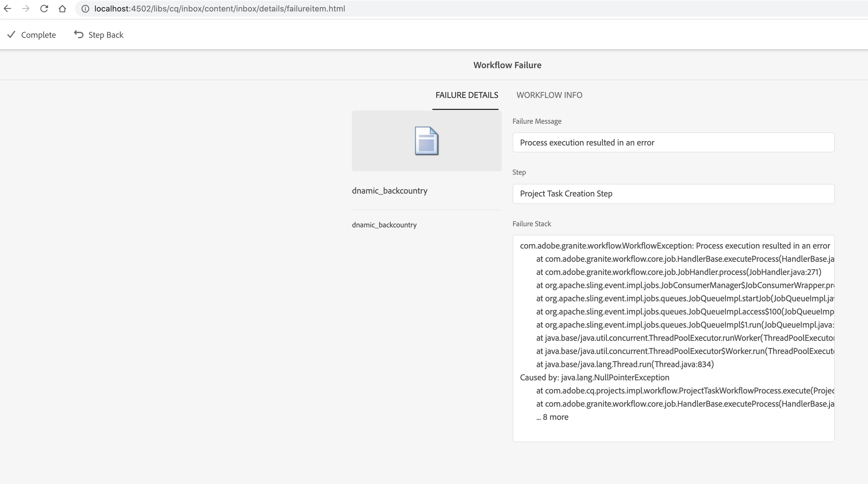Image resolution: width=868 pixels, height=484 pixels.
Task: Click the site info icon in address bar
Action: click(x=85, y=9)
